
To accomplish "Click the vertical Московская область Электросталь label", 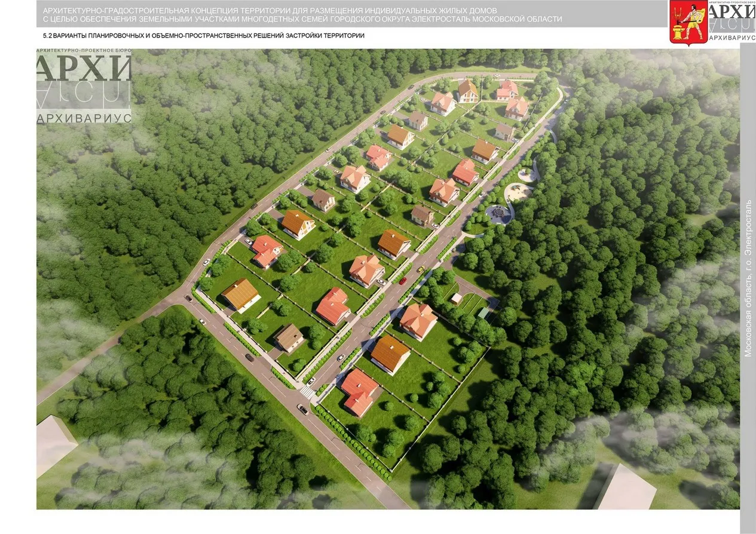I will [x=748, y=278].
